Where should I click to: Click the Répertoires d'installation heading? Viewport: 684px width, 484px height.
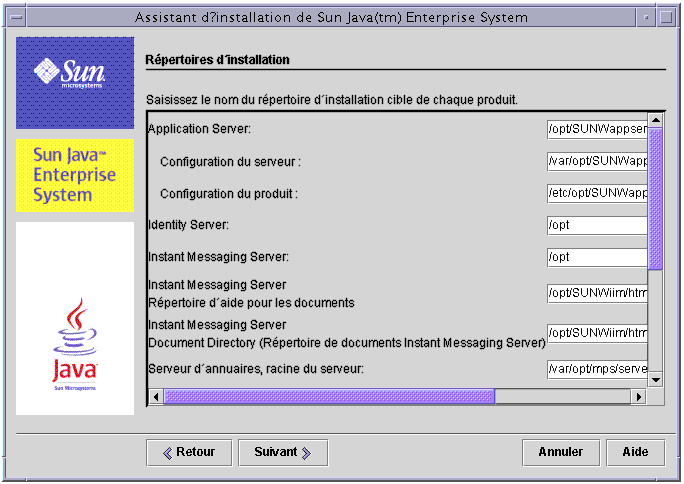[x=217, y=60]
